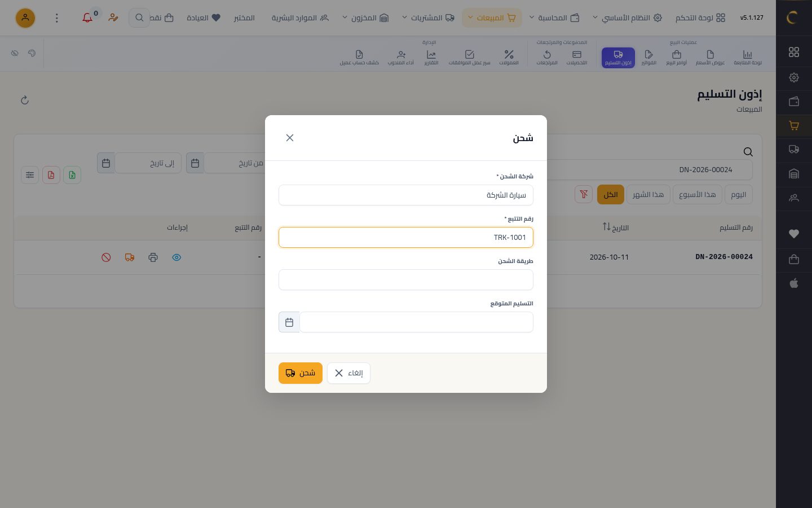The image size is (812, 508).
Task: Open المرتجعات returns
Action: (x=547, y=58)
